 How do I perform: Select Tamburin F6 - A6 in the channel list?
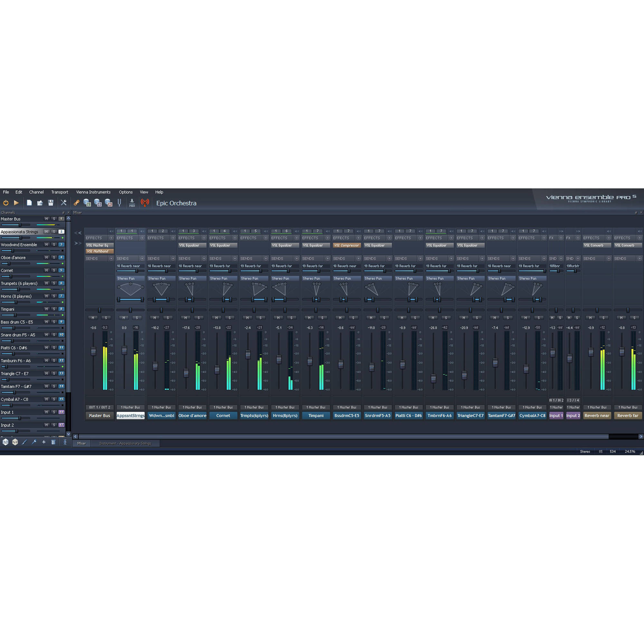point(16,361)
